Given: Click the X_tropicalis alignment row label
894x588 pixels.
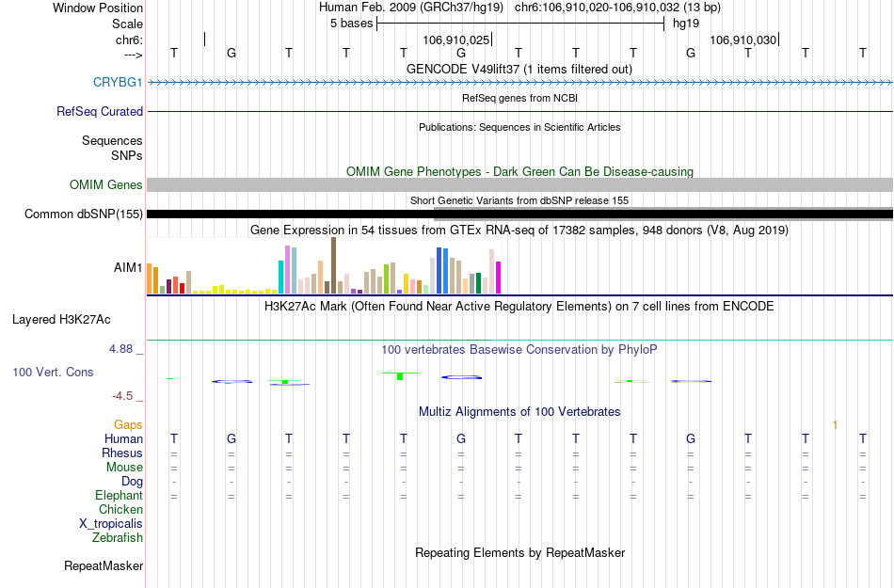Looking at the screenshot, I should click(111, 524).
